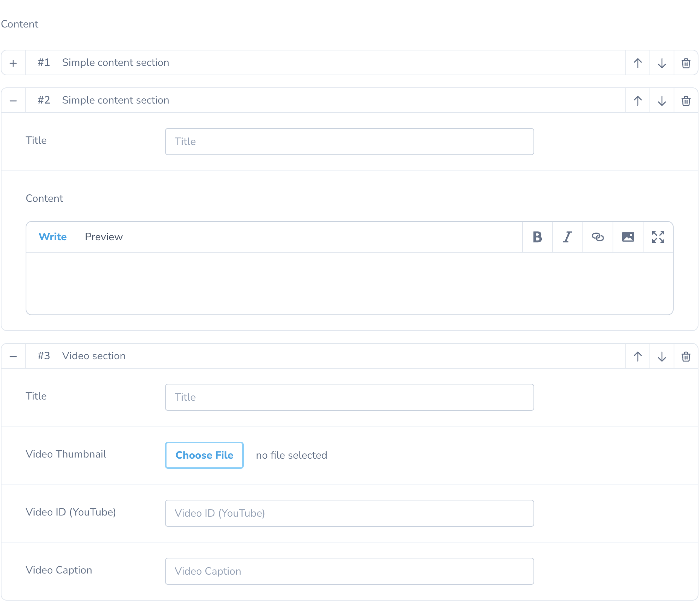The image size is (700, 601).
Task: Enter fullscreen mode for the content editor
Action: [x=658, y=237]
